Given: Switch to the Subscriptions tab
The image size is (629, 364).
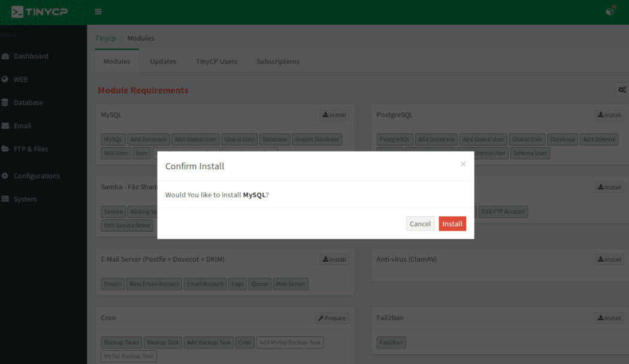Looking at the screenshot, I should (278, 61).
